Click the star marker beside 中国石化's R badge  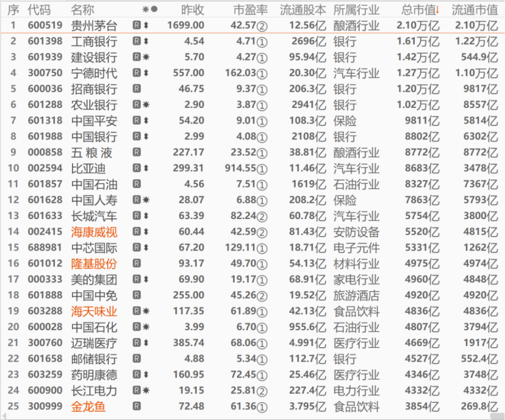coord(146,327)
